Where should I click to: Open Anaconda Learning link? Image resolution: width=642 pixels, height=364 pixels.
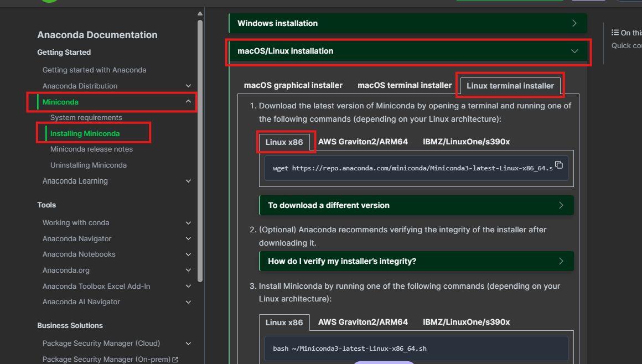75,181
